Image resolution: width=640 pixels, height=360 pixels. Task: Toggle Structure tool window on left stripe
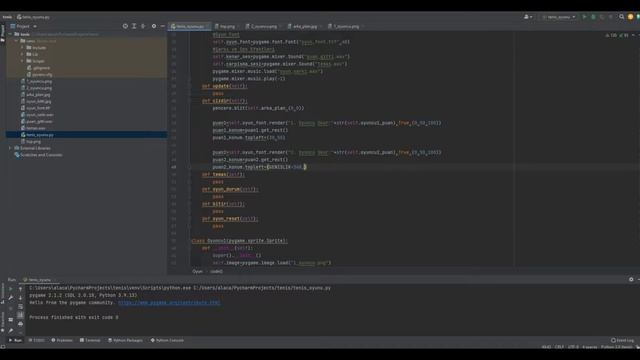2,293
